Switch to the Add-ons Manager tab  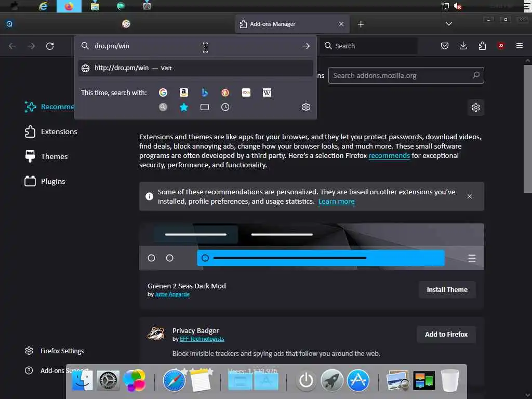[292, 24]
